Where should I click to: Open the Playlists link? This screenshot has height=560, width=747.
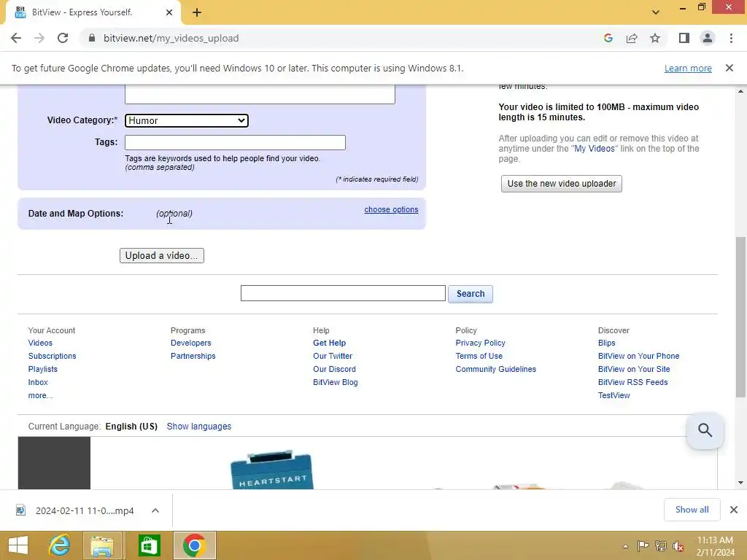pos(42,369)
